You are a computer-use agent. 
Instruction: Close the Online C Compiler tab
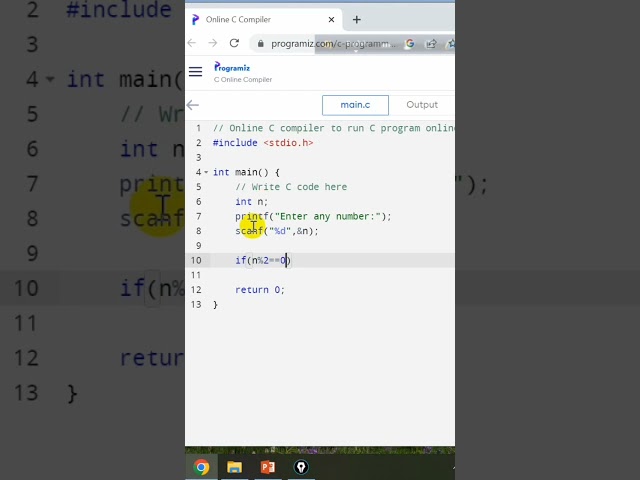coord(331,20)
